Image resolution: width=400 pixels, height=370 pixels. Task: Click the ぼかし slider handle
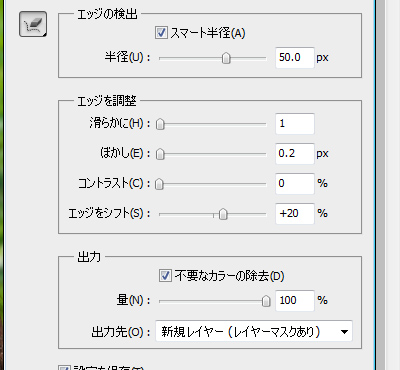160,154
